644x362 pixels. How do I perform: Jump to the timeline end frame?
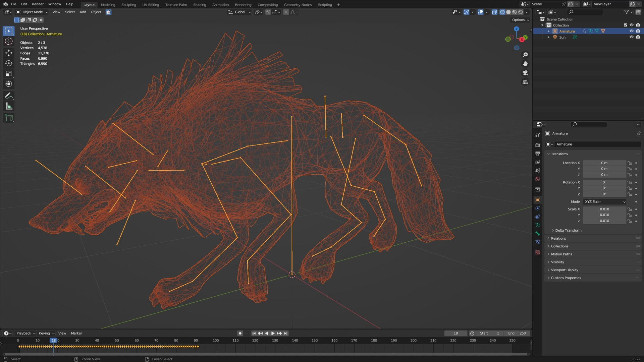[x=286, y=333]
